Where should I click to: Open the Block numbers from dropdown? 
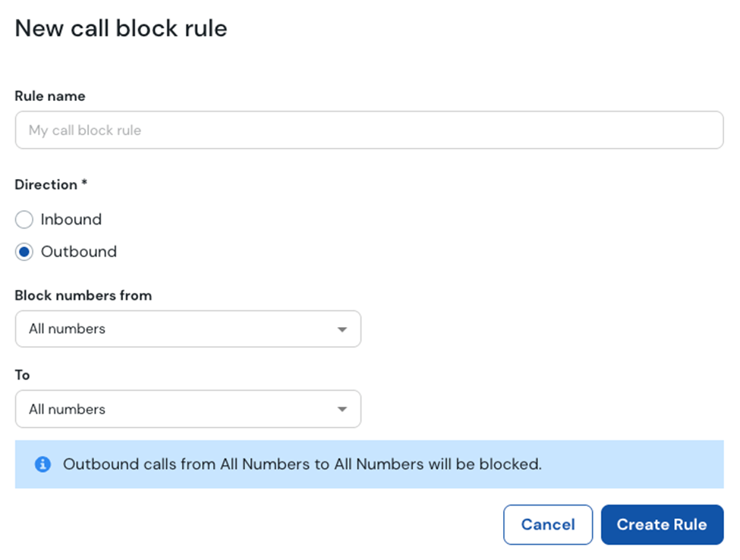[187, 329]
